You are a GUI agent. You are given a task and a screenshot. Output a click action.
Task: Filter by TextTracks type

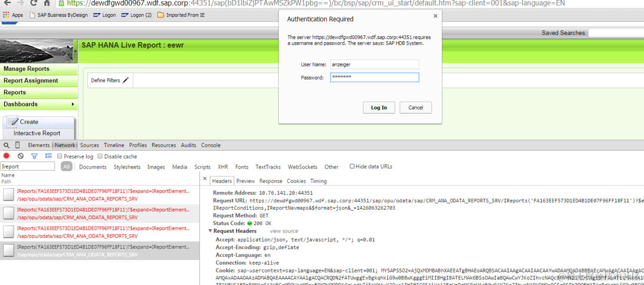[x=268, y=167]
